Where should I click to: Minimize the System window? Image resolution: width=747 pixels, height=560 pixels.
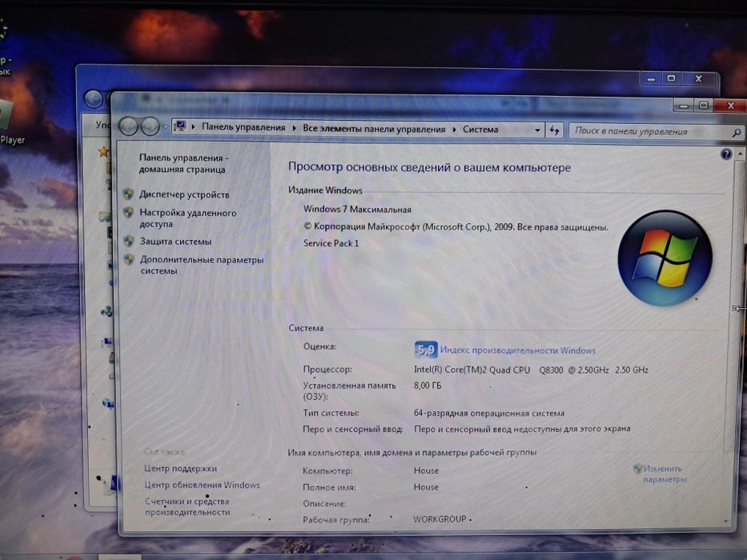(684, 106)
